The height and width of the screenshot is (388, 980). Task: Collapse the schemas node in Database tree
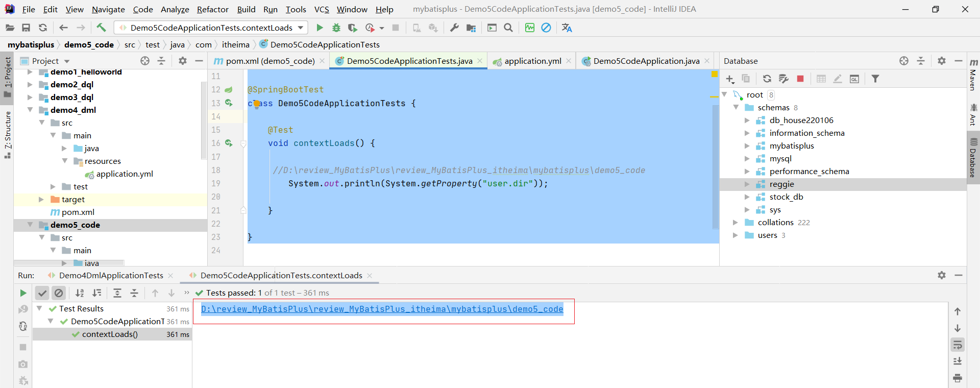click(736, 107)
